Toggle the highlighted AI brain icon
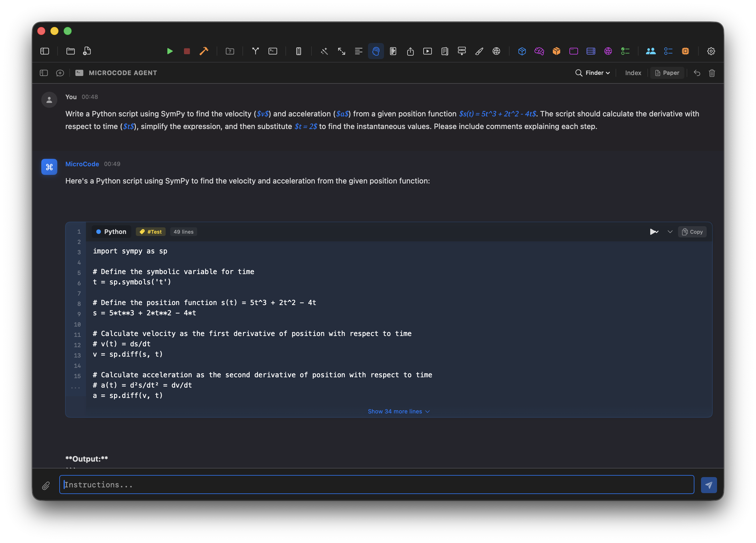 [376, 51]
